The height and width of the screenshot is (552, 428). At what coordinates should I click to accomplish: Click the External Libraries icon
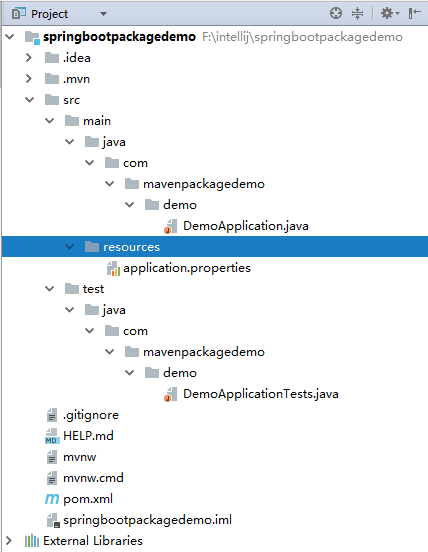coord(32,541)
